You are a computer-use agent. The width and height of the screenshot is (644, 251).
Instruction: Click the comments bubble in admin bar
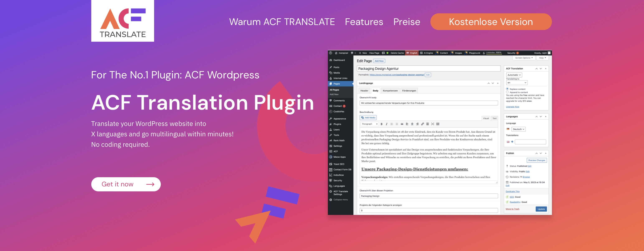352,53
